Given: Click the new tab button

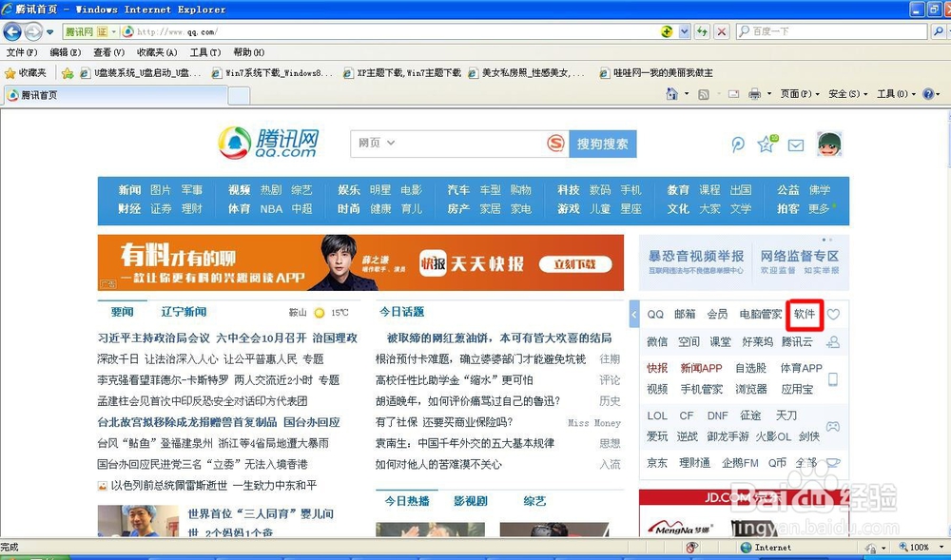Looking at the screenshot, I should 239,96.
